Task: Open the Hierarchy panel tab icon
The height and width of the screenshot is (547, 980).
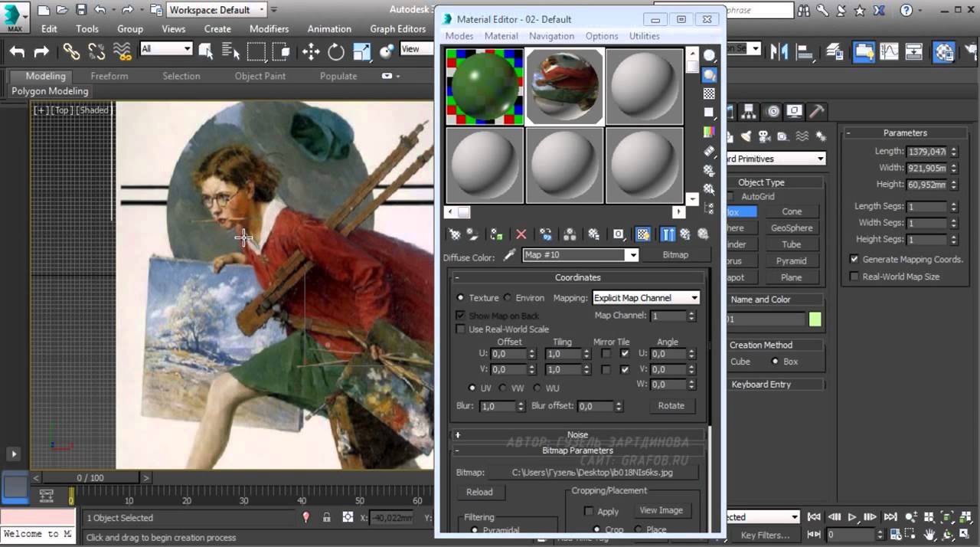Action: (750, 111)
